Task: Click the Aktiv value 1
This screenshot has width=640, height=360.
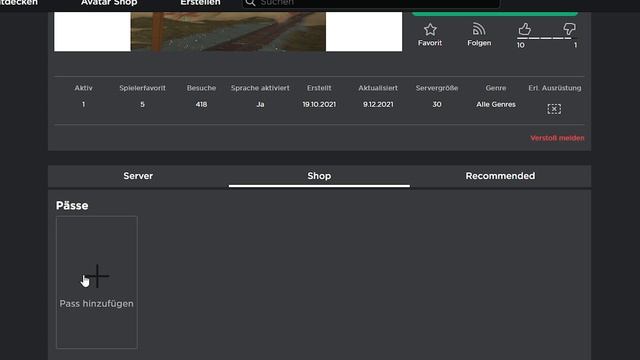Action: [83, 104]
